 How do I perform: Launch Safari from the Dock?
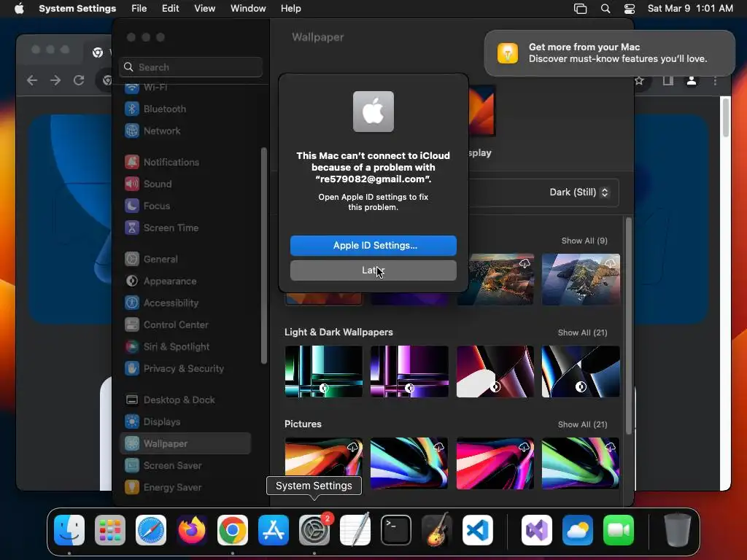pyautogui.click(x=151, y=530)
